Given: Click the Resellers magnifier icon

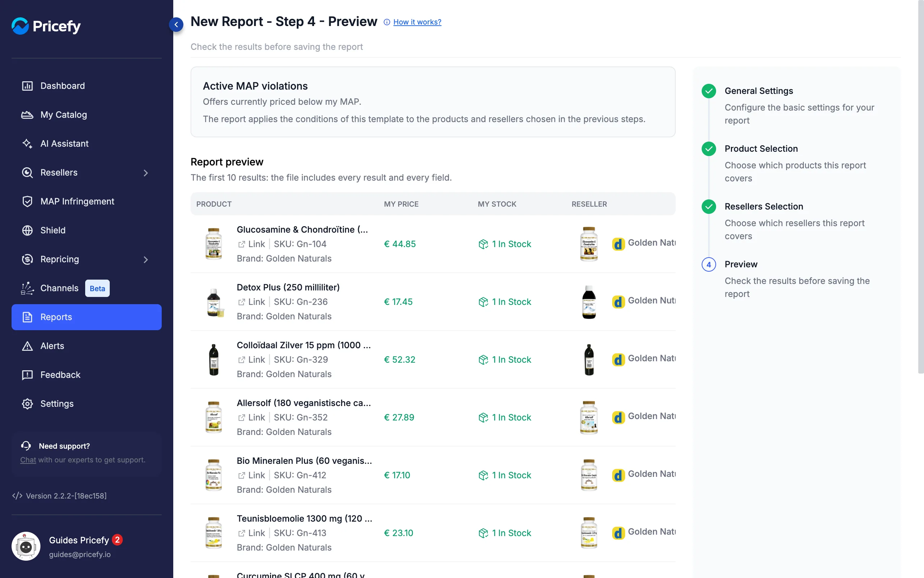Looking at the screenshot, I should [x=27, y=172].
